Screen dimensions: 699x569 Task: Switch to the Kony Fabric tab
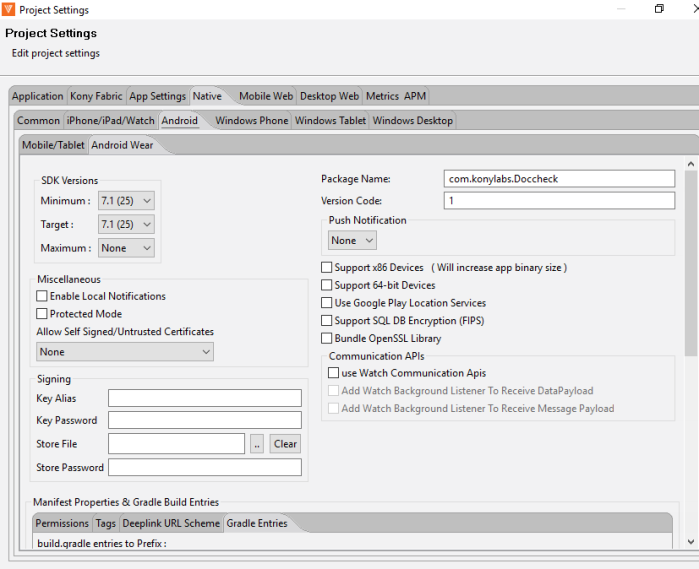(x=96, y=96)
